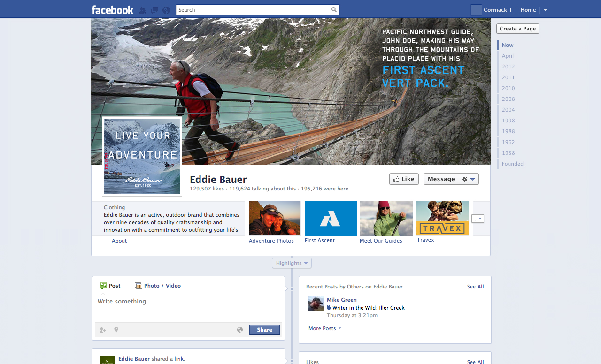Click the Meet Our Guides label

[381, 241]
